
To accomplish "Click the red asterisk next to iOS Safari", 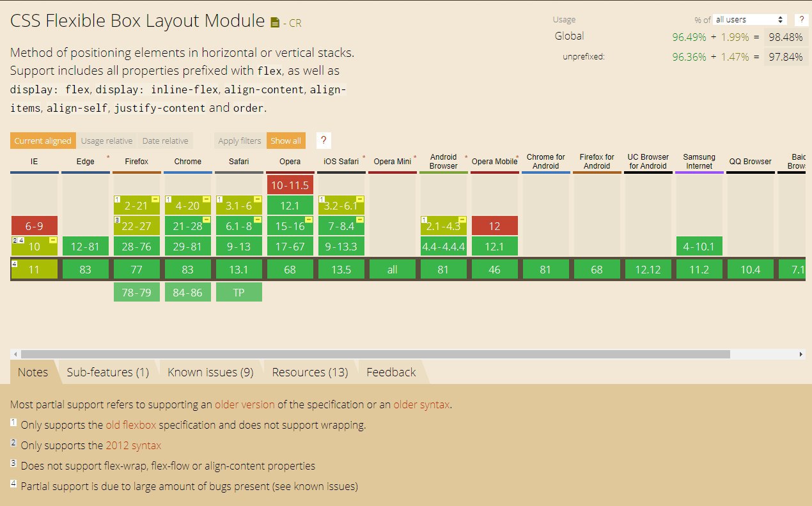I will [364, 157].
